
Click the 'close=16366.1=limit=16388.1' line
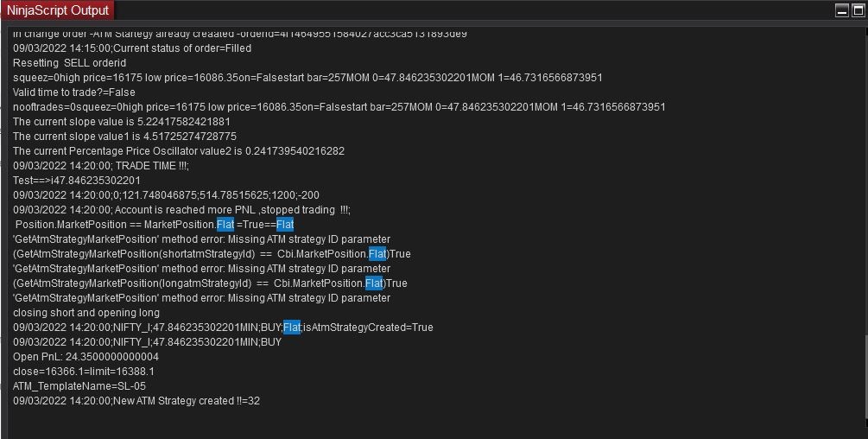tap(84, 372)
